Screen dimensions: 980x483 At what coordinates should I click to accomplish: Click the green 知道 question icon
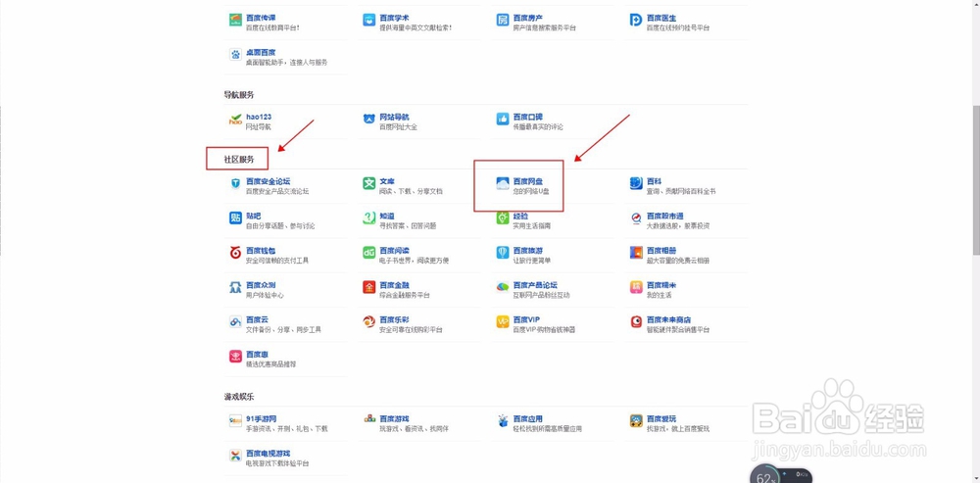click(x=368, y=218)
